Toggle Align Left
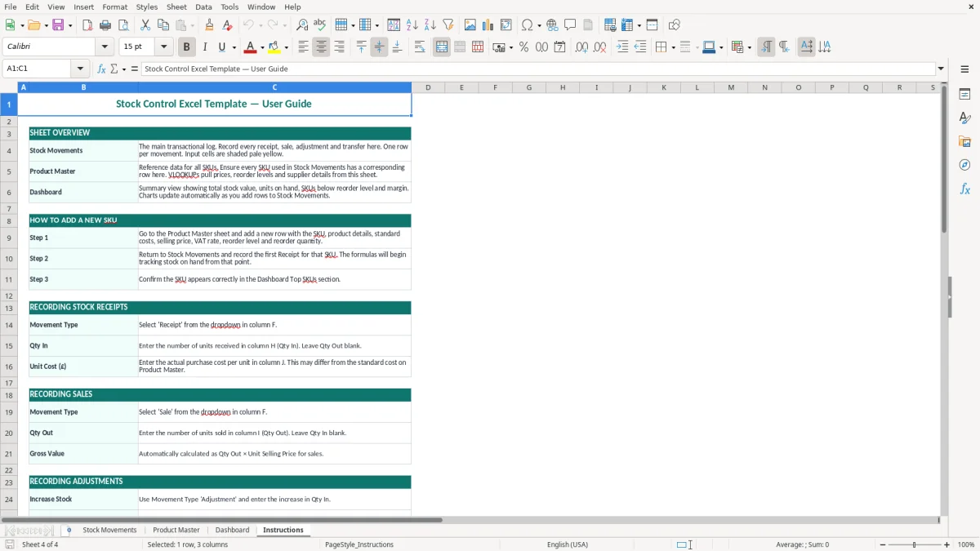Viewport: 980px width, 551px height. 303,47
